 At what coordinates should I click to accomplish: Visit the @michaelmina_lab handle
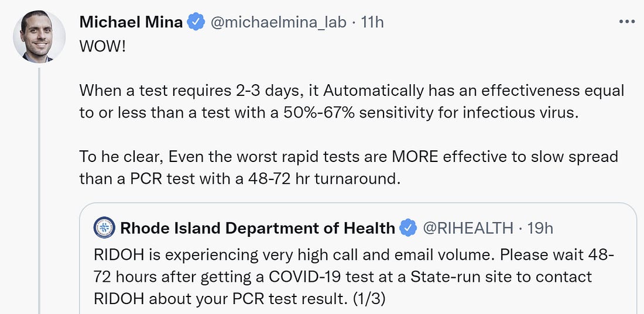click(279, 22)
